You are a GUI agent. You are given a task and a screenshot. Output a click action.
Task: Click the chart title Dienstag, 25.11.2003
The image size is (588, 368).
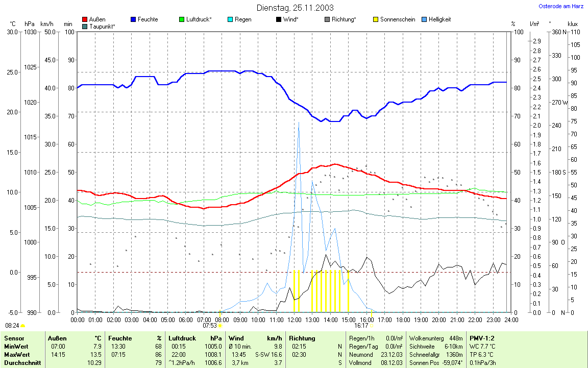point(295,8)
